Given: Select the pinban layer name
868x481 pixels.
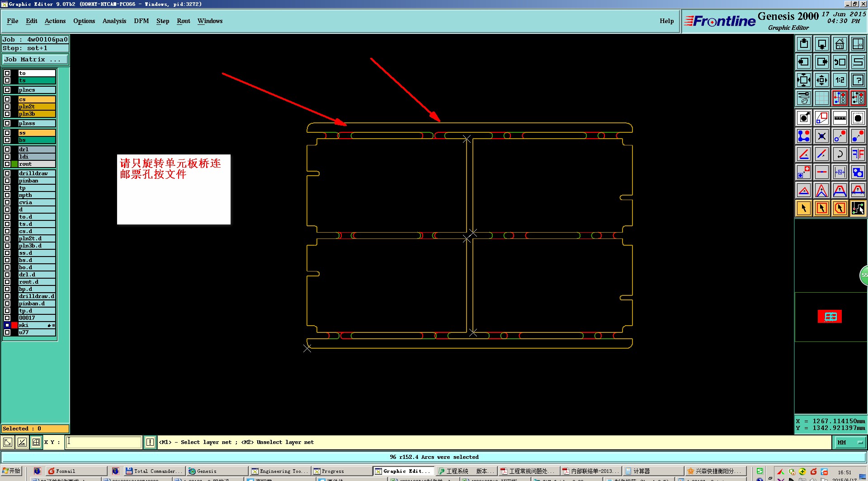Looking at the screenshot, I should pyautogui.click(x=37, y=181).
